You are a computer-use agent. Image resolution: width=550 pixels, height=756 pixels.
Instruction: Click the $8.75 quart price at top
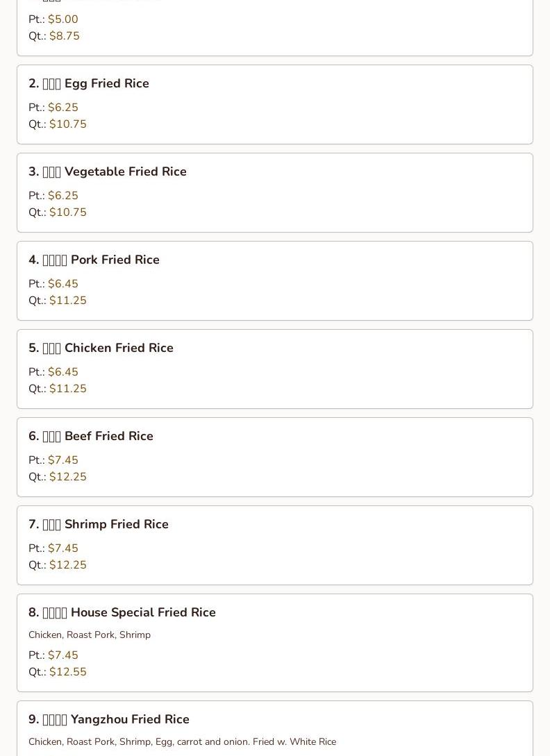(64, 36)
